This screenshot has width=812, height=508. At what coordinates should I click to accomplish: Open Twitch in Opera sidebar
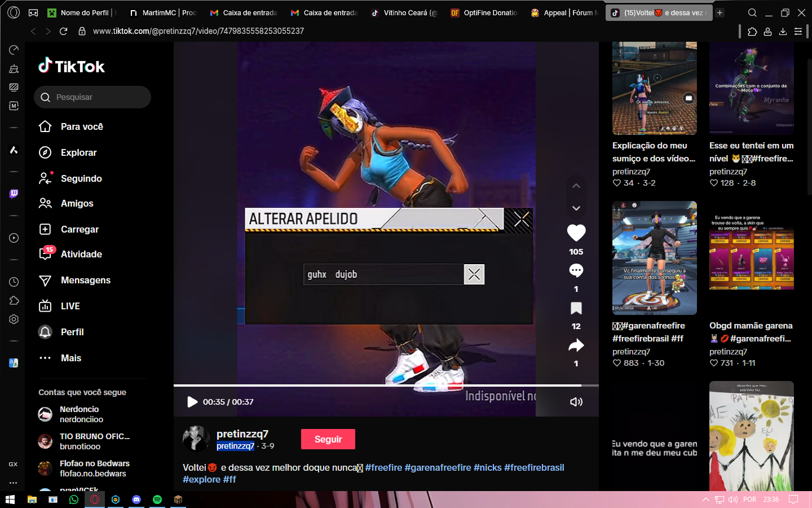(x=14, y=194)
